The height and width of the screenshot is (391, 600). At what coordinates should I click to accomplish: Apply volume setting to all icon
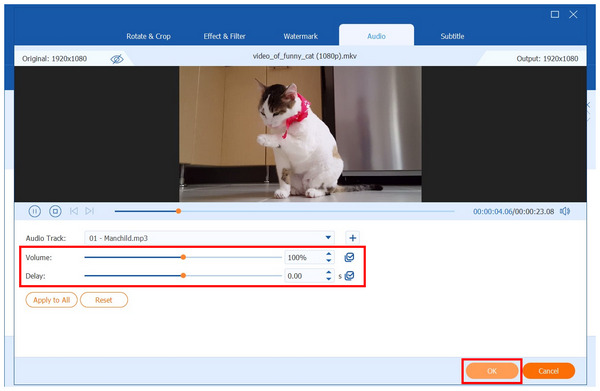[x=349, y=257]
